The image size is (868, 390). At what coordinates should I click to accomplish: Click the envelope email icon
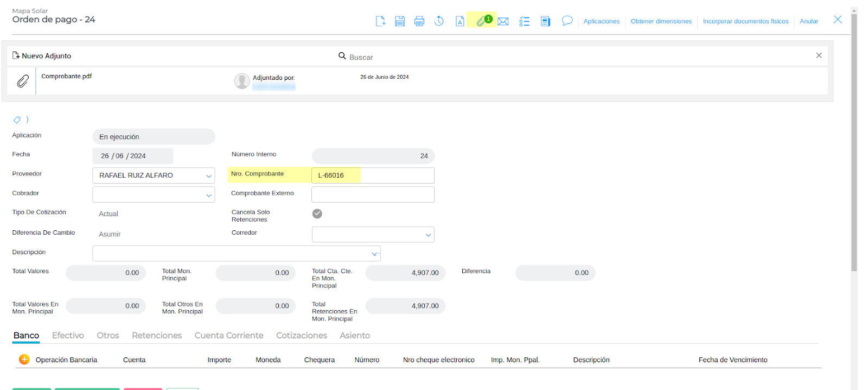(503, 21)
